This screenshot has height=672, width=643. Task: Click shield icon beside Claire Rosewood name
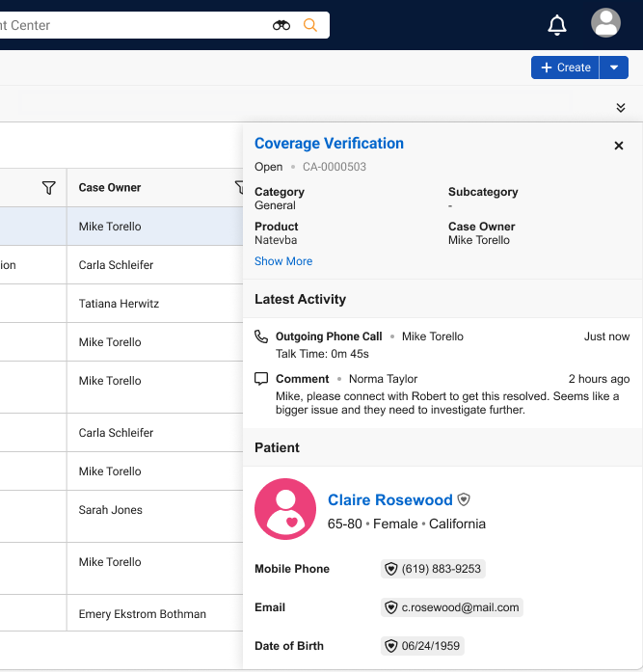click(x=464, y=499)
